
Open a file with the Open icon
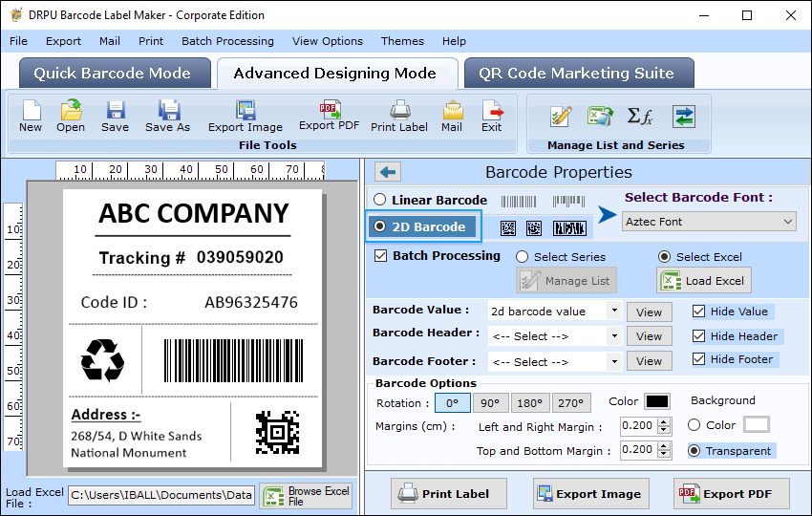point(71,110)
